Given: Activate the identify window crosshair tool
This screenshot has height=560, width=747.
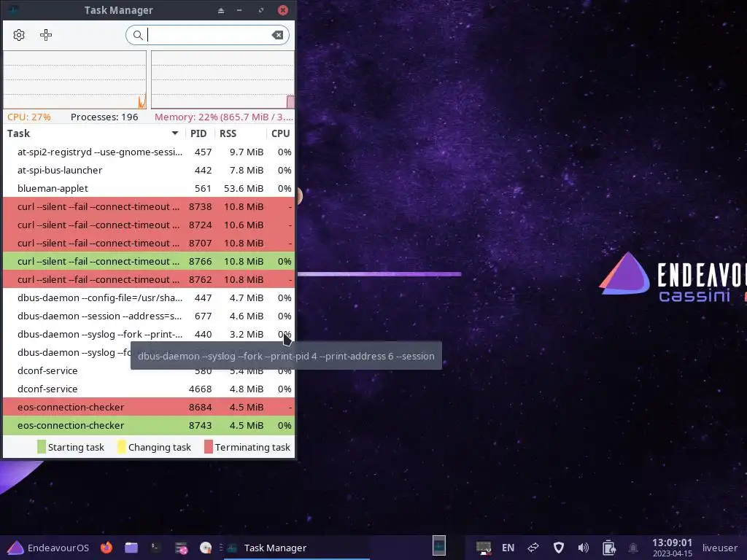Looking at the screenshot, I should coord(46,35).
